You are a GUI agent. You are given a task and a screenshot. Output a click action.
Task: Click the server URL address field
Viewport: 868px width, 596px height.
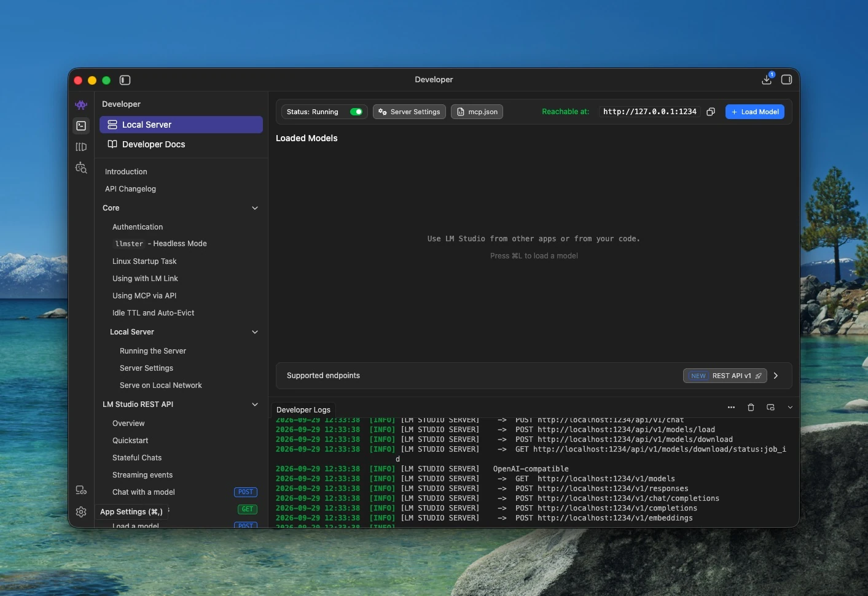[x=650, y=112]
